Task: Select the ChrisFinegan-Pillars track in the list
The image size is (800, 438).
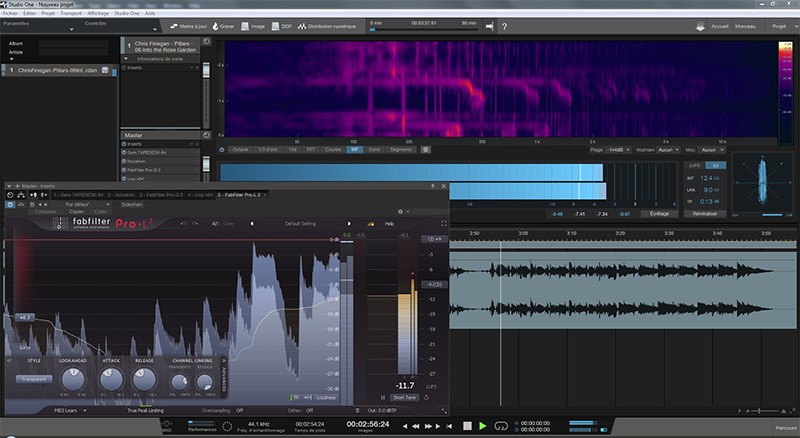Action: [55, 70]
